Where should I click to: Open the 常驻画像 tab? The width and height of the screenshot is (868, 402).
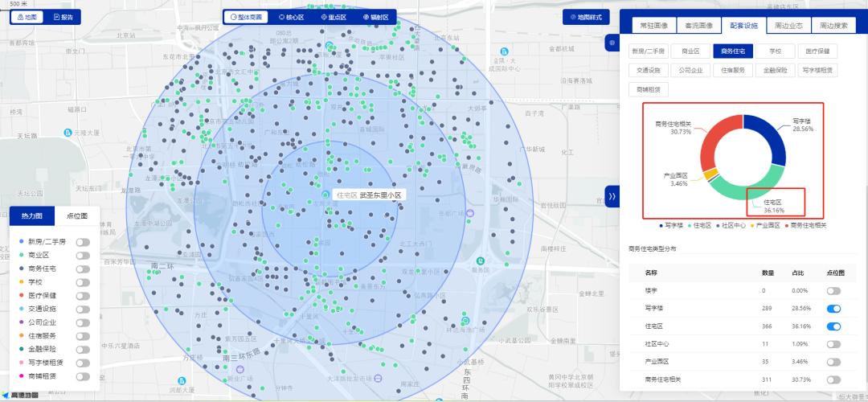tap(653, 26)
